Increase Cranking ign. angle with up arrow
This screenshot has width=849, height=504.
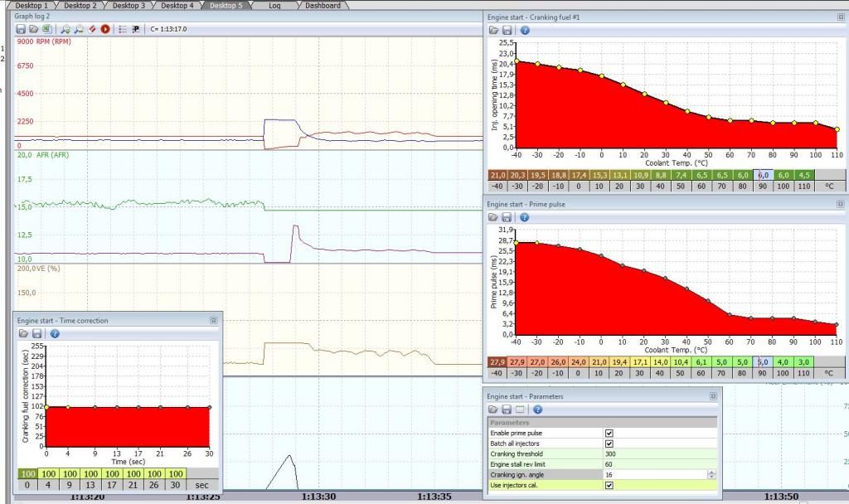[711, 472]
